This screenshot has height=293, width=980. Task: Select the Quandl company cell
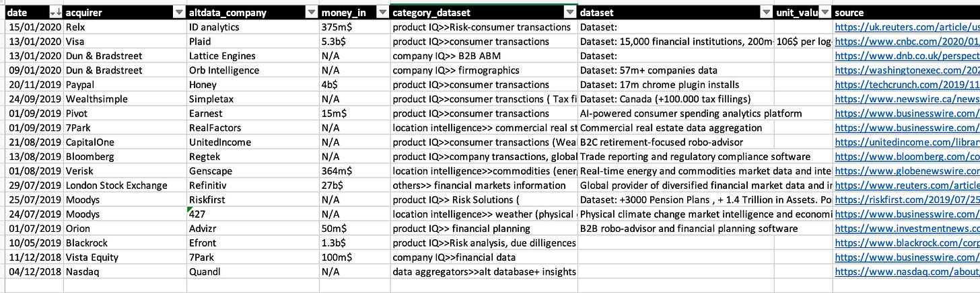pos(254,272)
